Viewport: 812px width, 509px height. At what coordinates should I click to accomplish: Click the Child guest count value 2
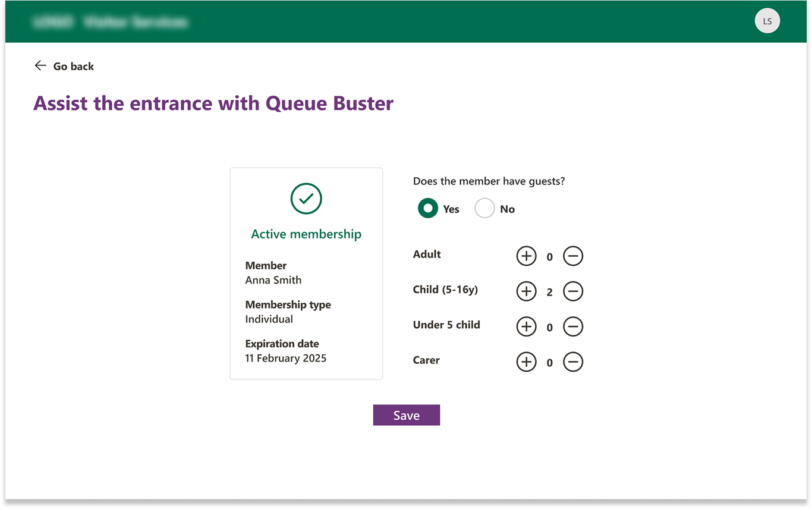[550, 292]
